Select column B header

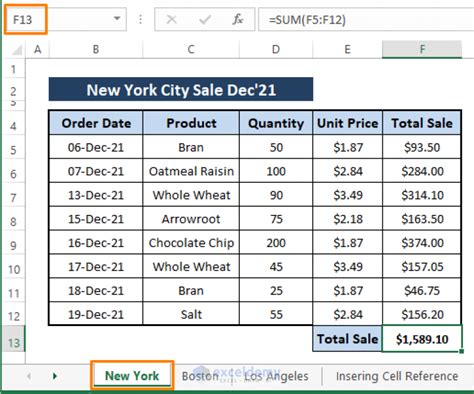point(96,50)
